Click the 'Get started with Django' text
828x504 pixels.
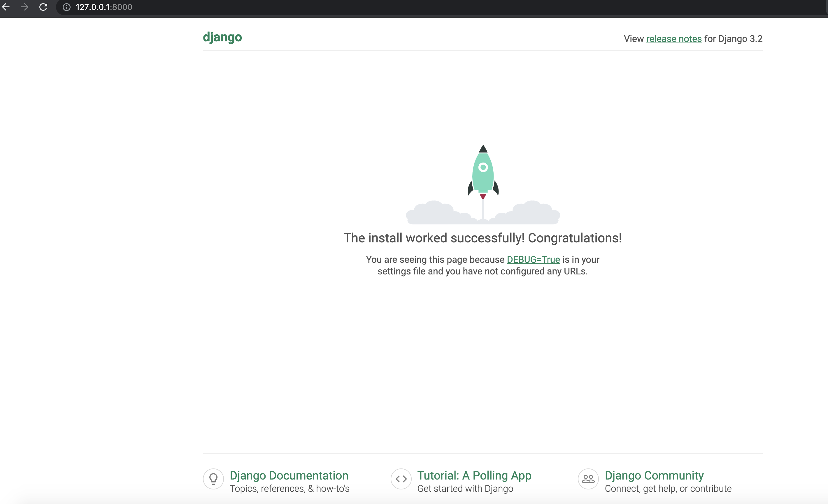pos(465,489)
